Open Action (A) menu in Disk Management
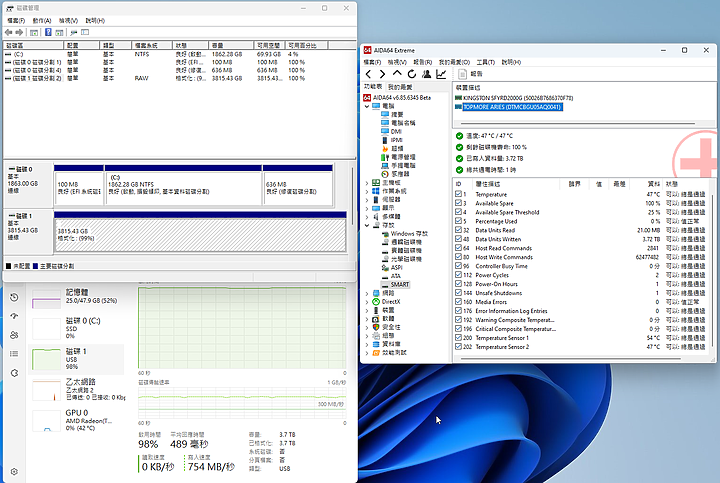This screenshot has width=720, height=483. [42, 21]
